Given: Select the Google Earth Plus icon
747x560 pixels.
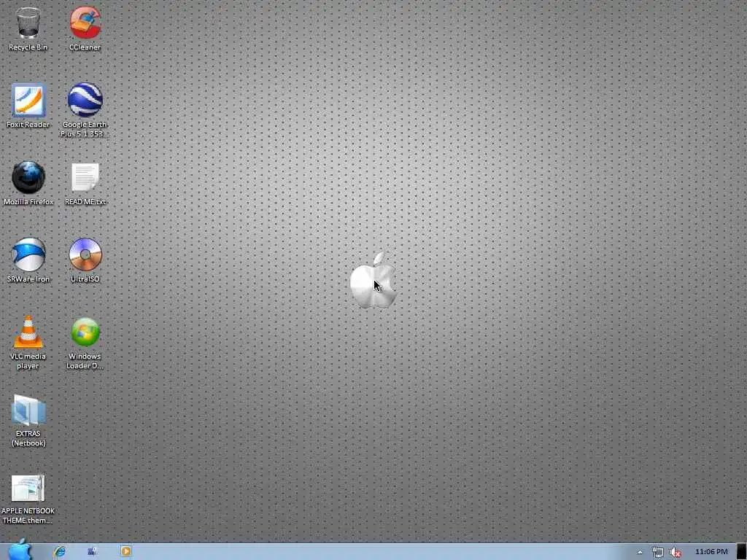Looking at the screenshot, I should pos(85,111).
